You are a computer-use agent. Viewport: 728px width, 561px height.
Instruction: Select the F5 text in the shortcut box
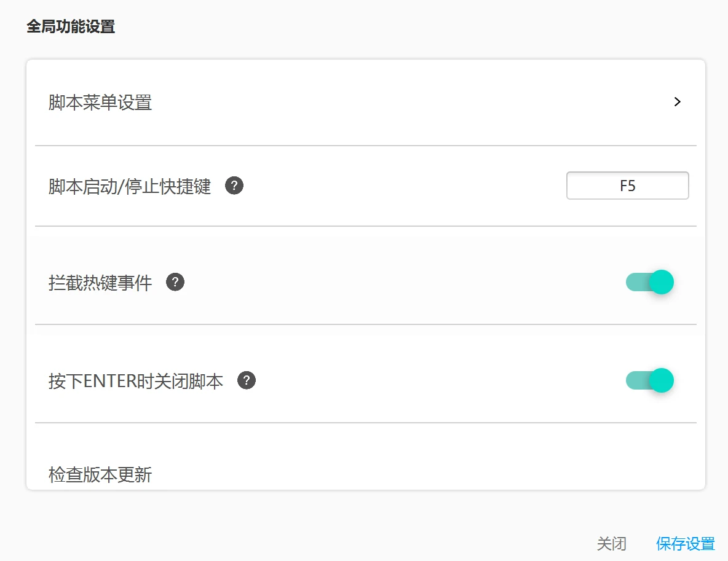coord(627,186)
